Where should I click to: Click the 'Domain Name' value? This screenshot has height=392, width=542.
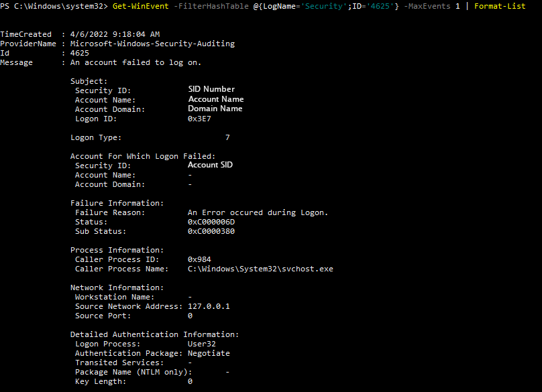pyautogui.click(x=215, y=109)
